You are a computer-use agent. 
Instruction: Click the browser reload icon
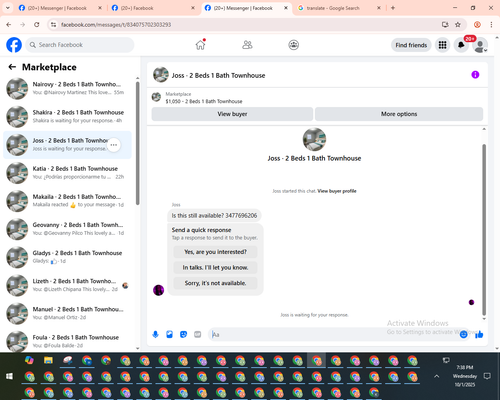click(37, 25)
